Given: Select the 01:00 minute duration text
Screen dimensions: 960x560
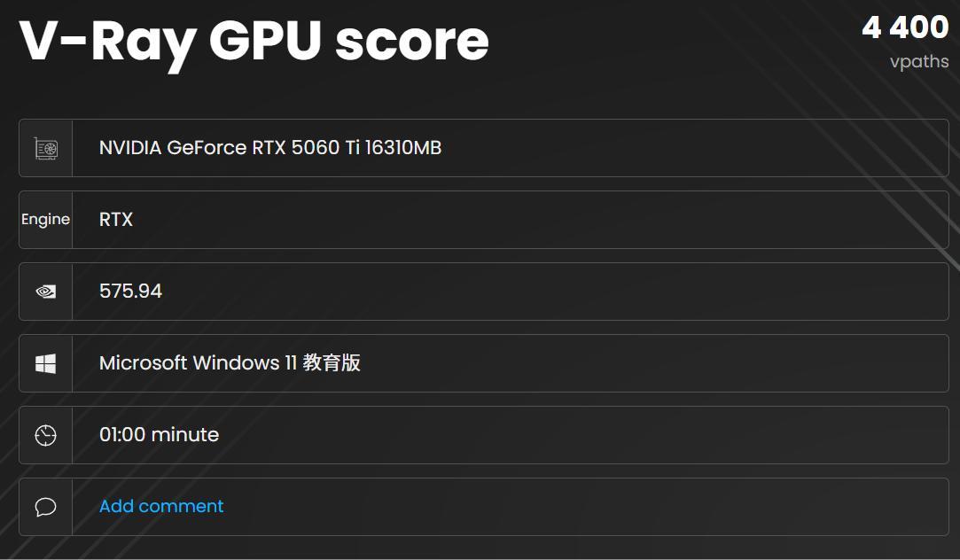Looking at the screenshot, I should (x=160, y=434).
